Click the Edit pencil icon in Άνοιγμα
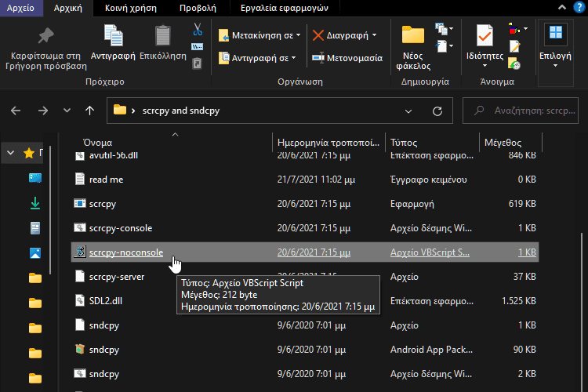 pos(514,46)
